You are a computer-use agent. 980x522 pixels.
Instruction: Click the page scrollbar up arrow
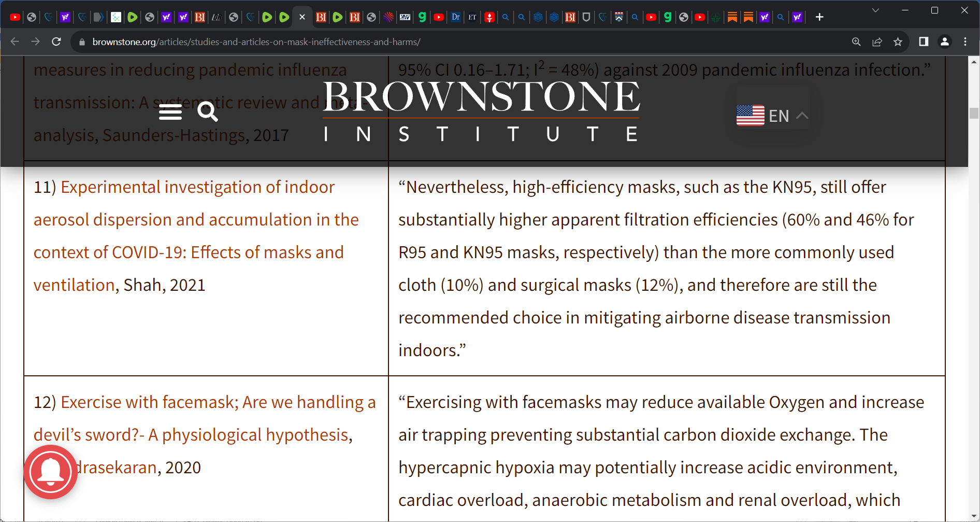974,62
